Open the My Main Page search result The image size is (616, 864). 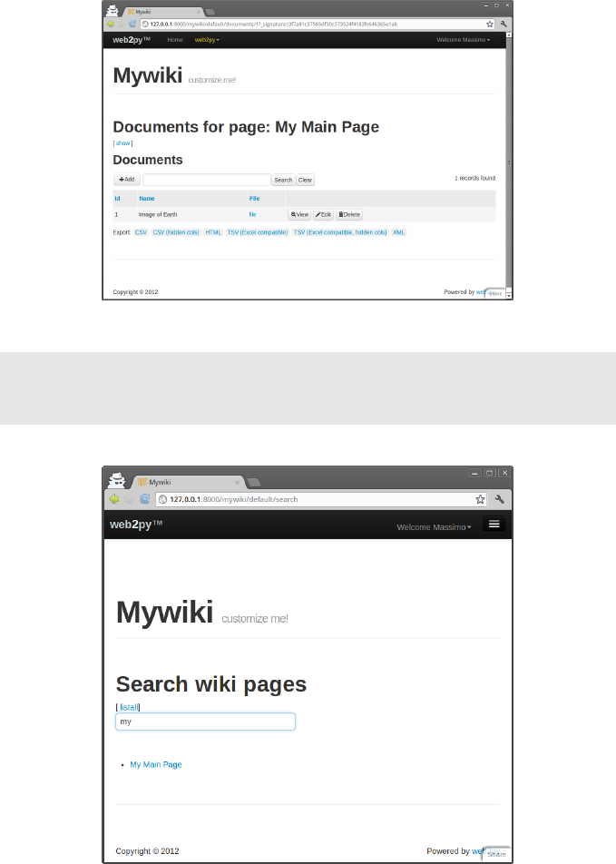click(156, 764)
